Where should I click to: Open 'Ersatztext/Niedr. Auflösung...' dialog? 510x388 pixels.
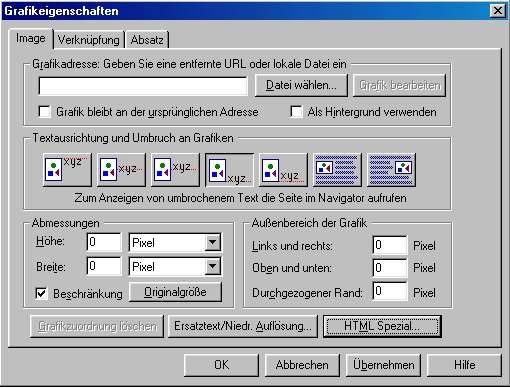[x=243, y=326]
